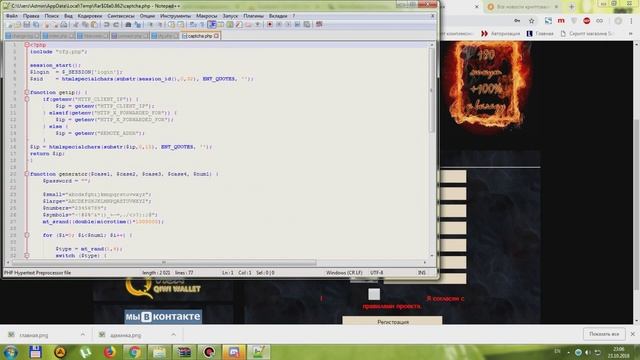Viewport: 640px width, 360px height.
Task: Select the captcha.php tab
Action: click(x=200, y=36)
